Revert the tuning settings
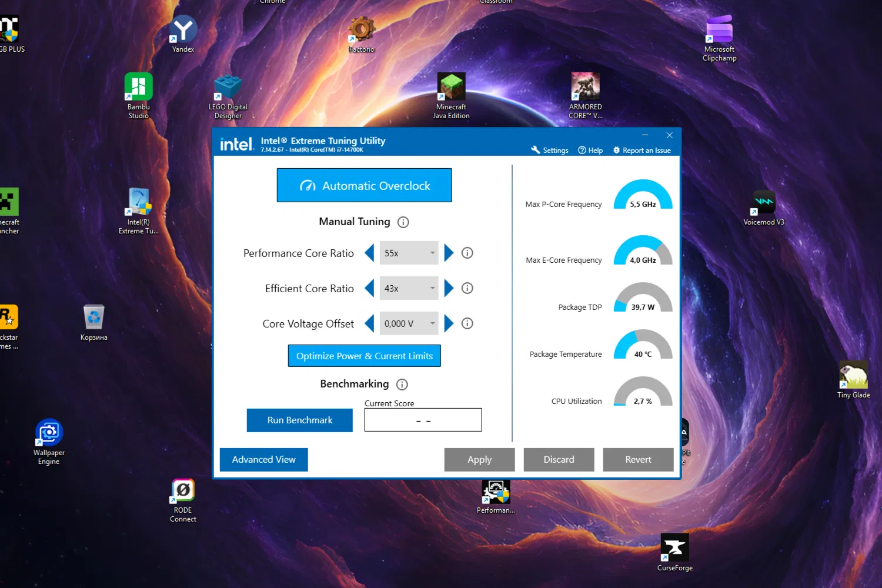 click(639, 460)
